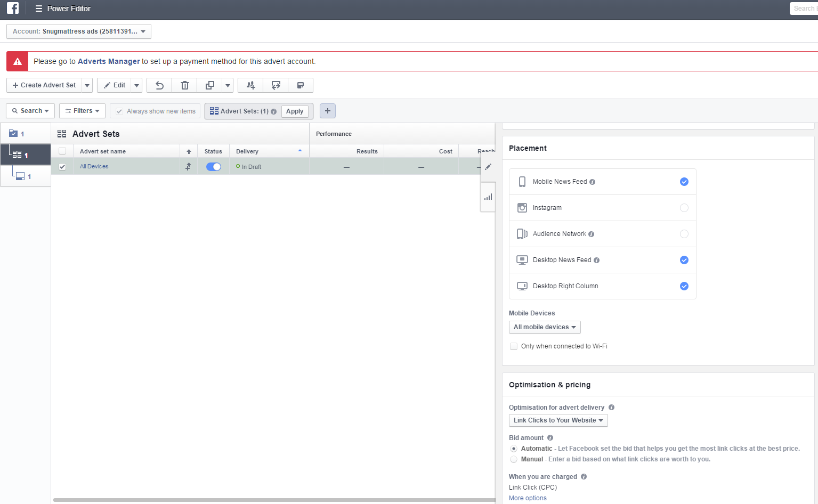
Task: Go to the Adverts level in left sidebar
Action: point(26,176)
